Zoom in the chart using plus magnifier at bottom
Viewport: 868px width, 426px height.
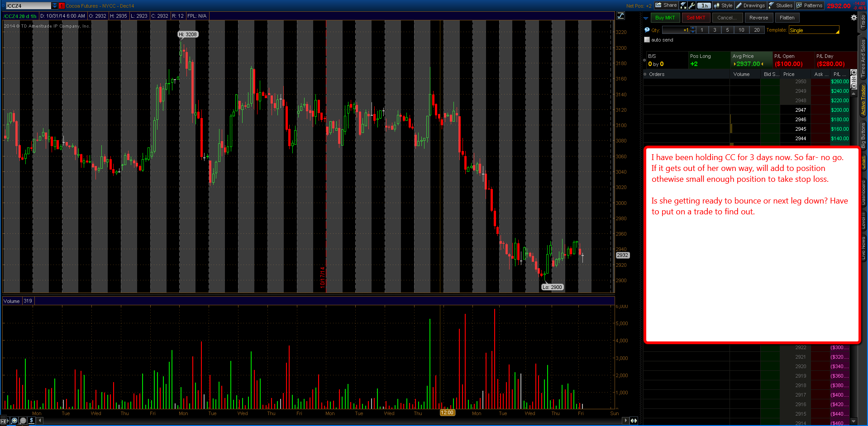click(14, 421)
